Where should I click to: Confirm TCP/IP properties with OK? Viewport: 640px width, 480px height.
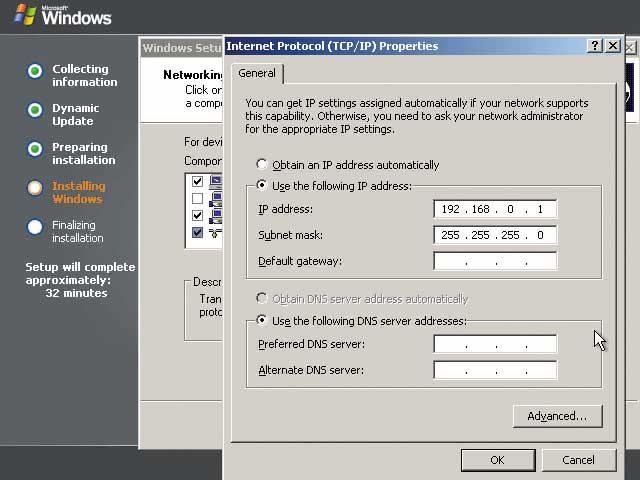coord(498,460)
